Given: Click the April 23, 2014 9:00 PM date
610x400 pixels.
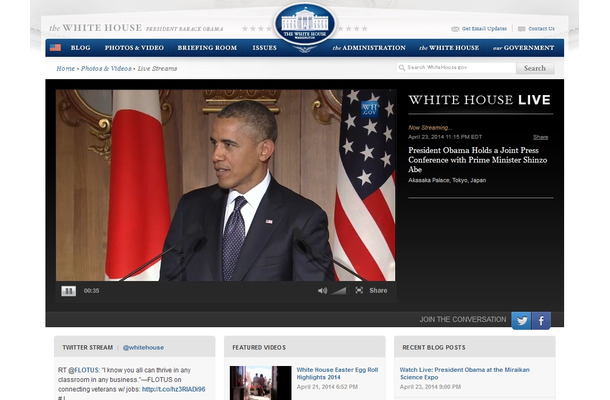Looking at the screenshot, I should click(x=430, y=387).
